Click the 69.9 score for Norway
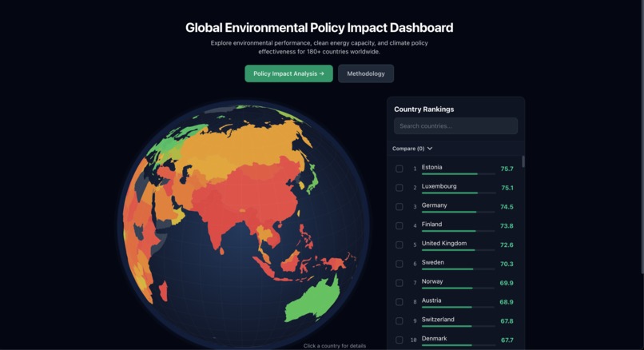The image size is (644, 350). click(x=507, y=283)
